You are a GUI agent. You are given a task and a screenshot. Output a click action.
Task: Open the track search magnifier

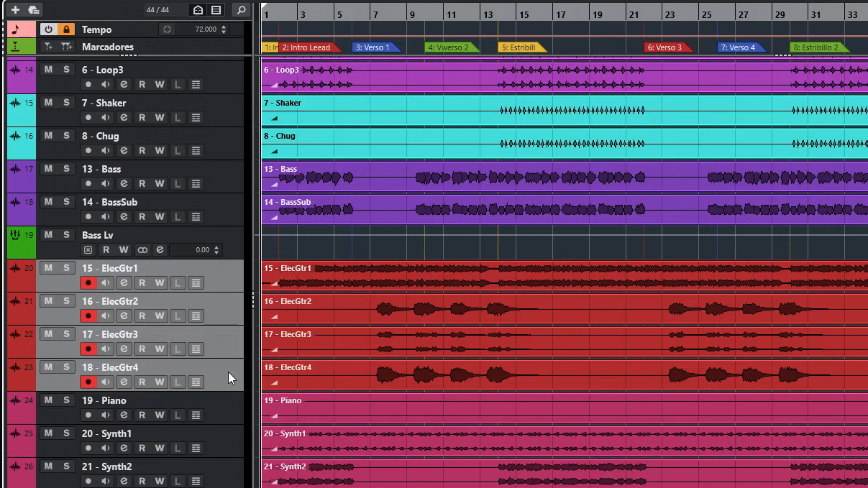pyautogui.click(x=242, y=10)
